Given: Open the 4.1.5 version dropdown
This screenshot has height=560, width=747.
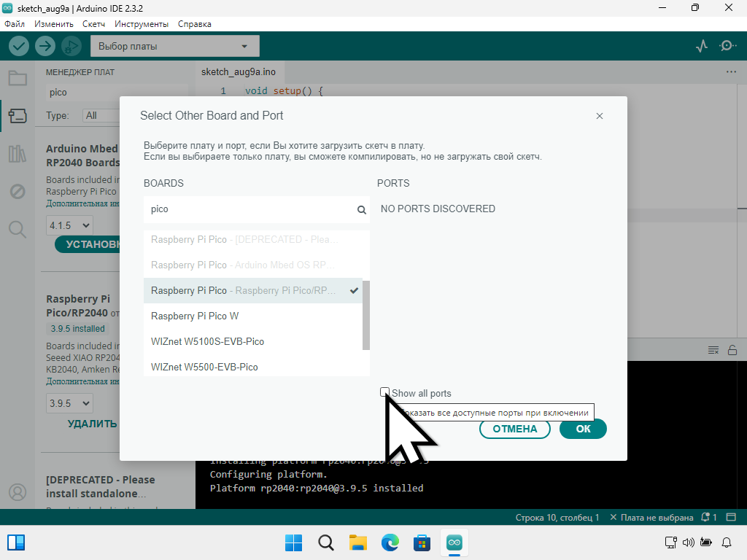Looking at the screenshot, I should (69, 225).
